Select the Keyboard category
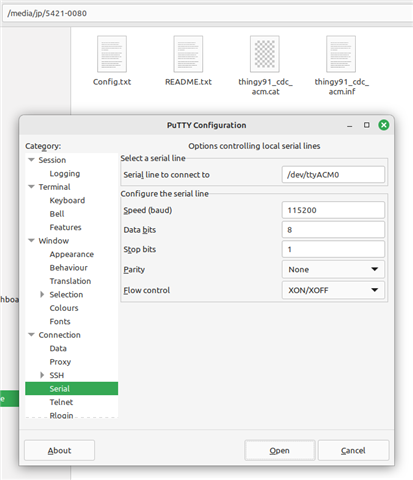Image resolution: width=413 pixels, height=480 pixels. [x=67, y=200]
